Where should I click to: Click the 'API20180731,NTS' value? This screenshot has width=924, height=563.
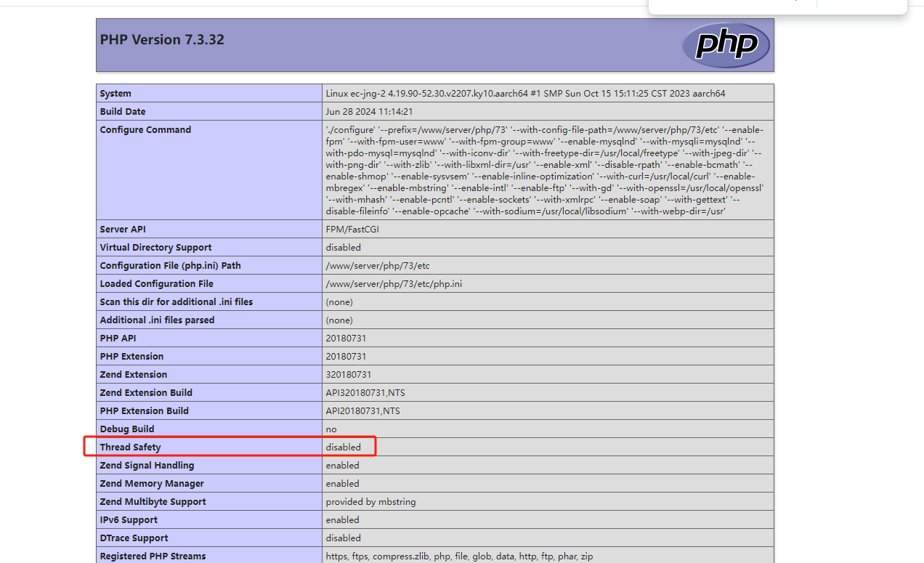pos(363,411)
